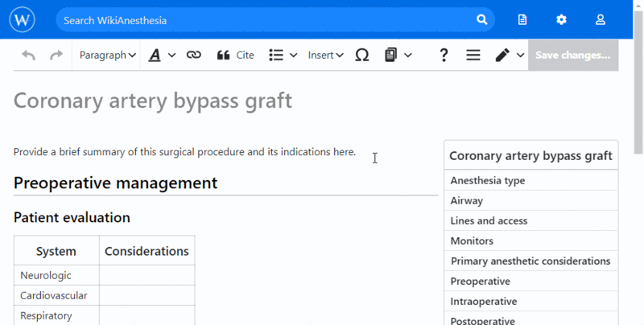
Task: Click the Cite button
Action: point(235,55)
